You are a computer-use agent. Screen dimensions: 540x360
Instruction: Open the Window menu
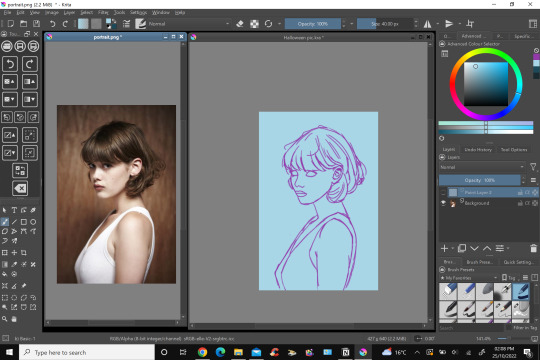pos(161,12)
